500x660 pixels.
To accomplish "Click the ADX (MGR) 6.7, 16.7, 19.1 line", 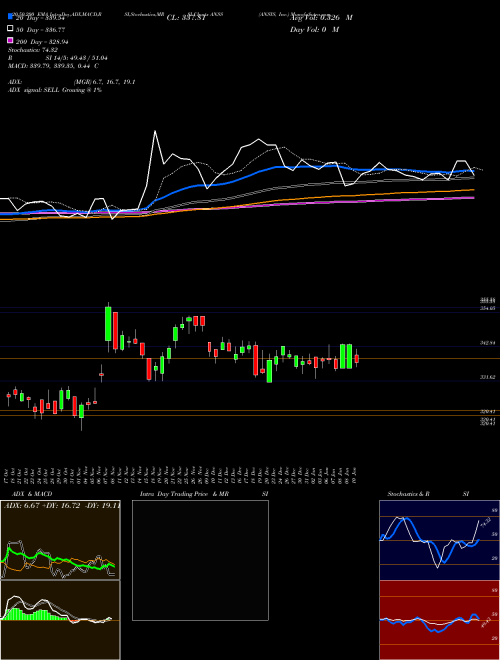I will pos(72,82).
